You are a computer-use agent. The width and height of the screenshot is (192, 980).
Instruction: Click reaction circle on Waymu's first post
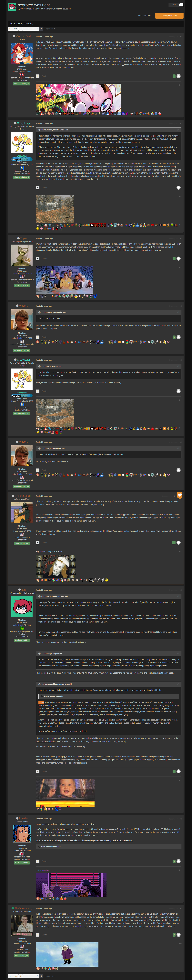point(178,337)
